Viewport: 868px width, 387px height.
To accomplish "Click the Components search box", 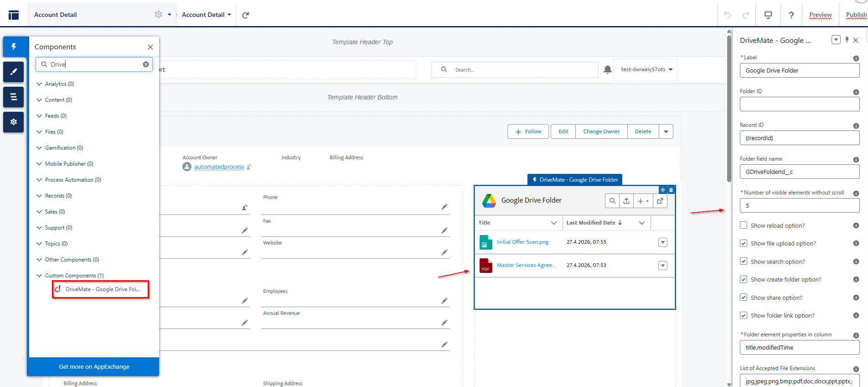I will tap(94, 64).
